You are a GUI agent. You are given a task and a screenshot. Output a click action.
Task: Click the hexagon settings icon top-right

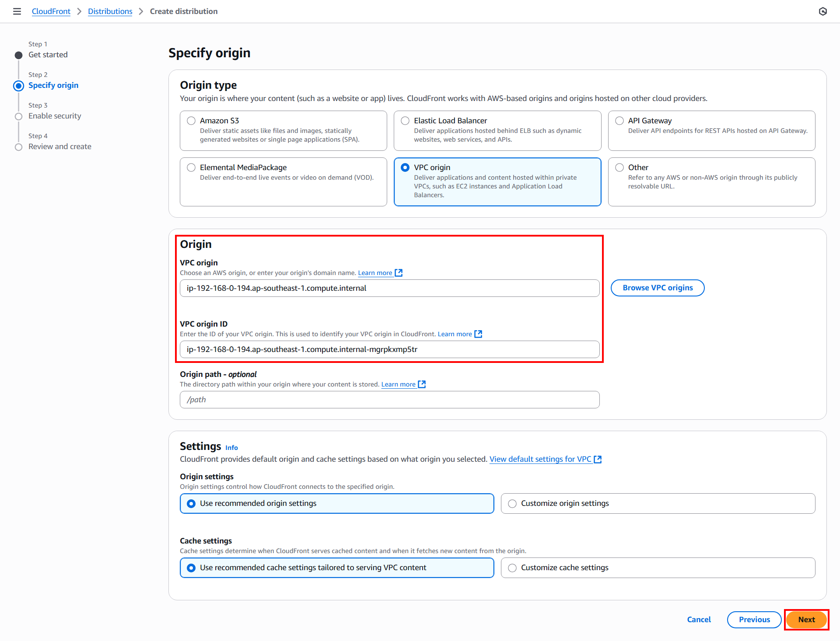[822, 11]
